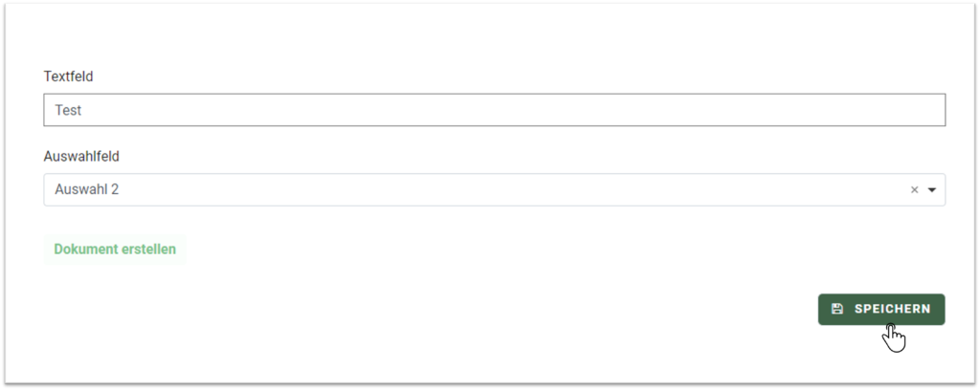Click empty area beside Dokument erstellen
This screenshot has height=390, width=980.
click(500, 249)
